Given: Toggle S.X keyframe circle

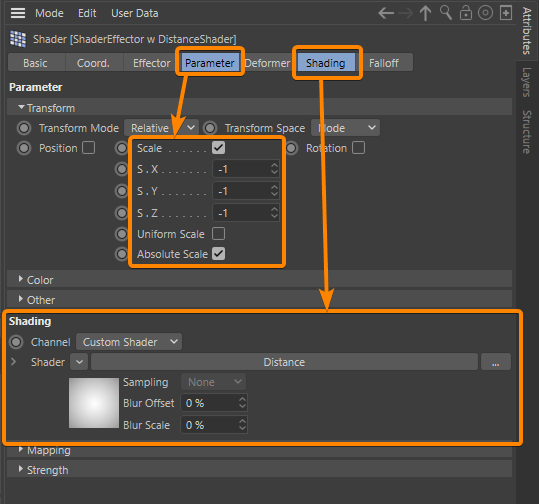Looking at the screenshot, I should tap(122, 169).
